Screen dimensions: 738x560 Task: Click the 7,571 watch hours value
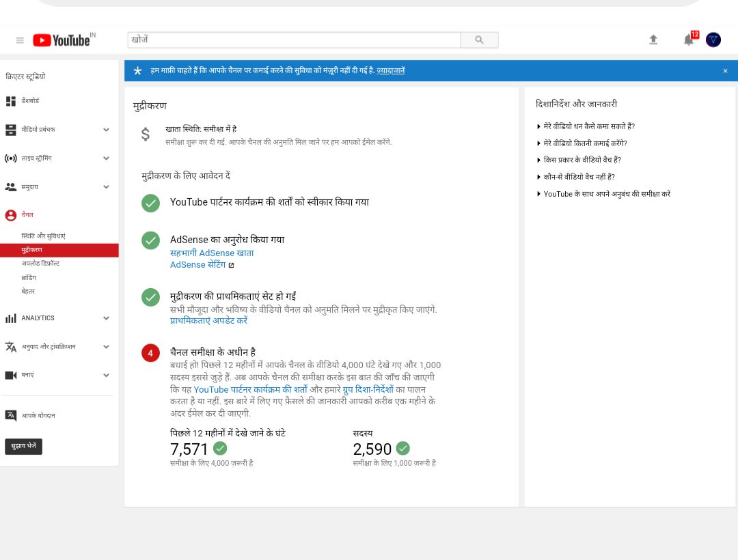point(189,449)
